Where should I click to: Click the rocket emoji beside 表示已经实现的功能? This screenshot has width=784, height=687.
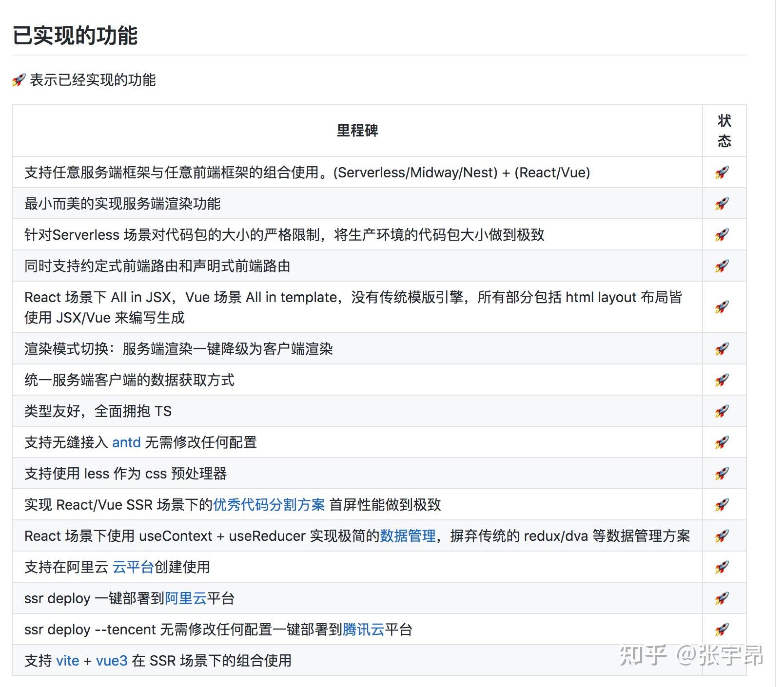[x=19, y=80]
